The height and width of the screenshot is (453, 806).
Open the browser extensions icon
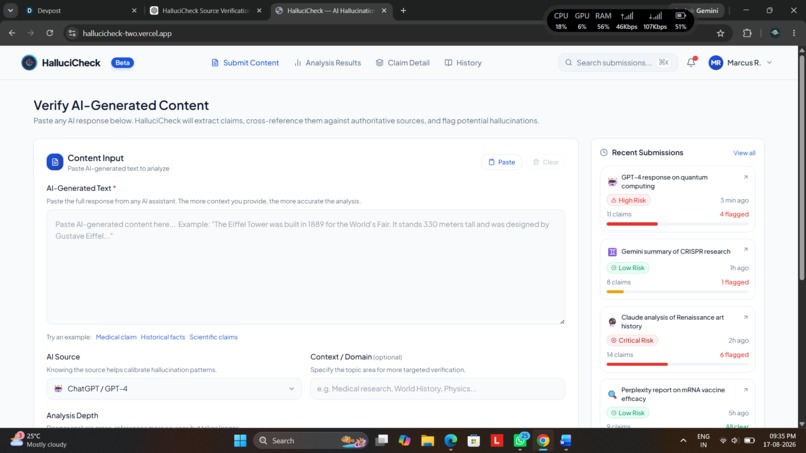[747, 33]
